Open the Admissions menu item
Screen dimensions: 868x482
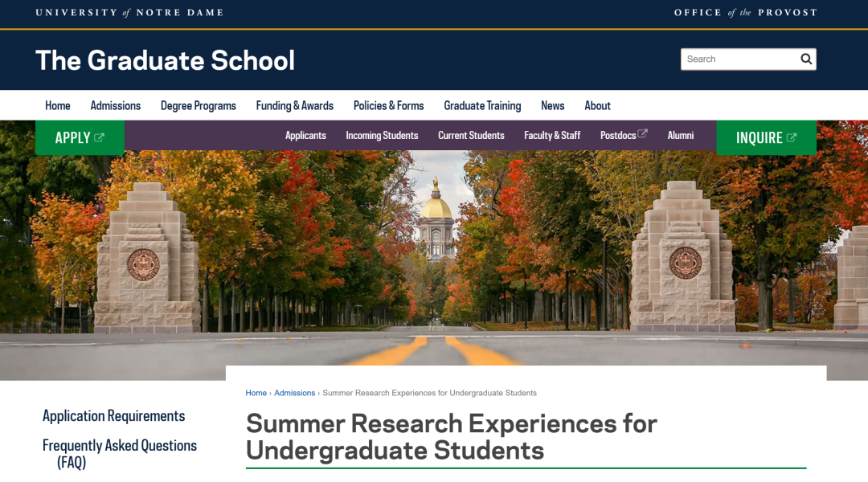(115, 105)
